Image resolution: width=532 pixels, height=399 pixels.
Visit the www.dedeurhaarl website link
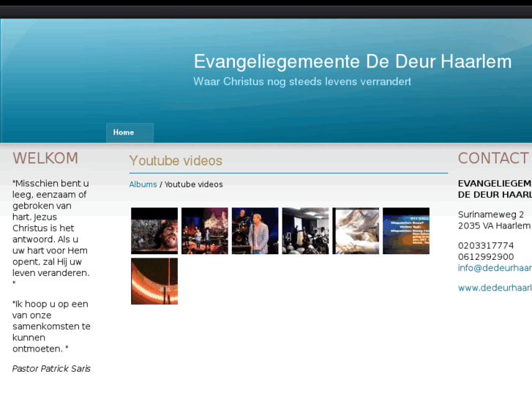[495, 288]
